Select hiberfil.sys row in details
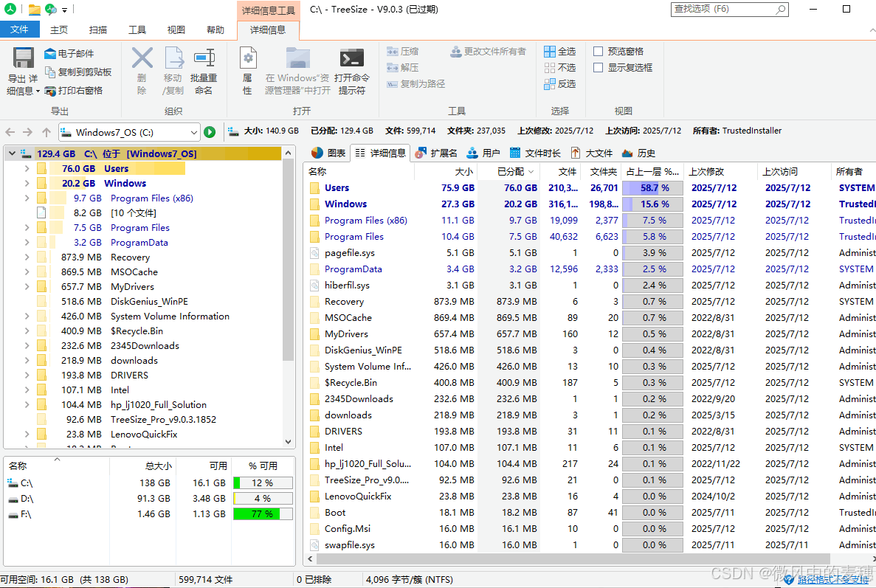The height and width of the screenshot is (588, 876). click(590, 286)
